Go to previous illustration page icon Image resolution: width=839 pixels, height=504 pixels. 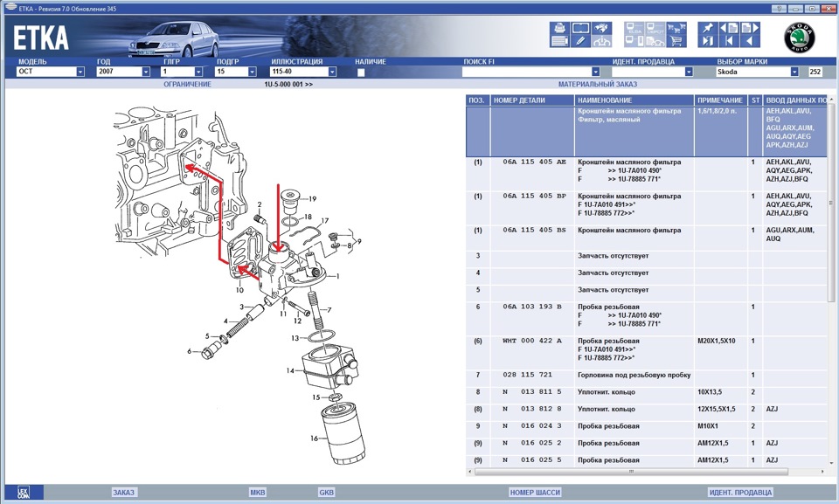(729, 28)
